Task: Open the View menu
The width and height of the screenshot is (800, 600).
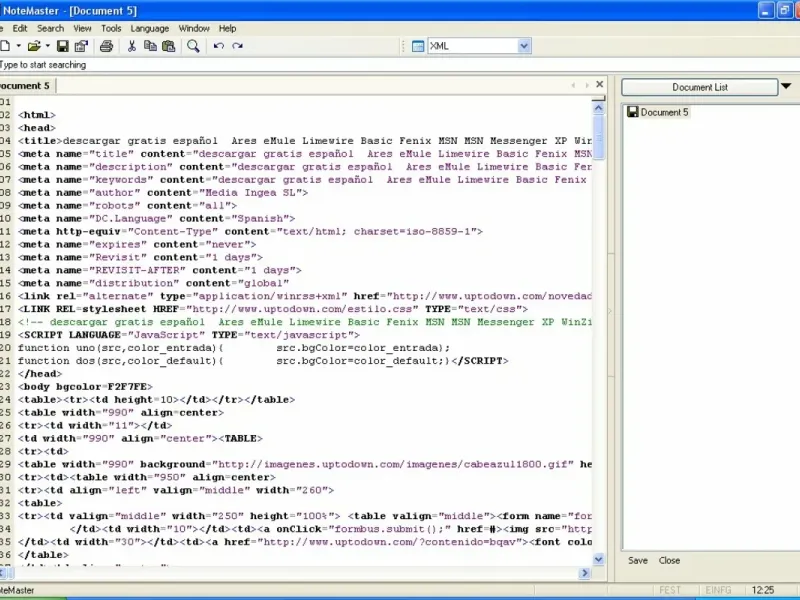Action: click(x=82, y=29)
